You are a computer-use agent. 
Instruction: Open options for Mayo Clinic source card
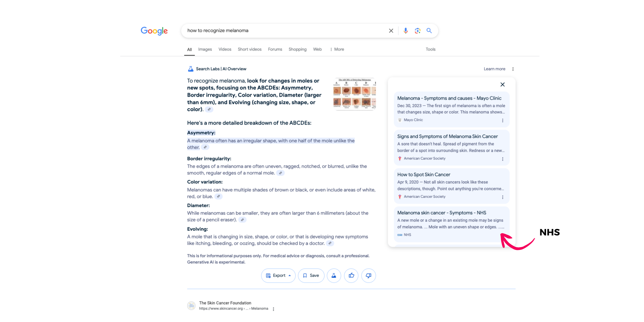(x=503, y=120)
